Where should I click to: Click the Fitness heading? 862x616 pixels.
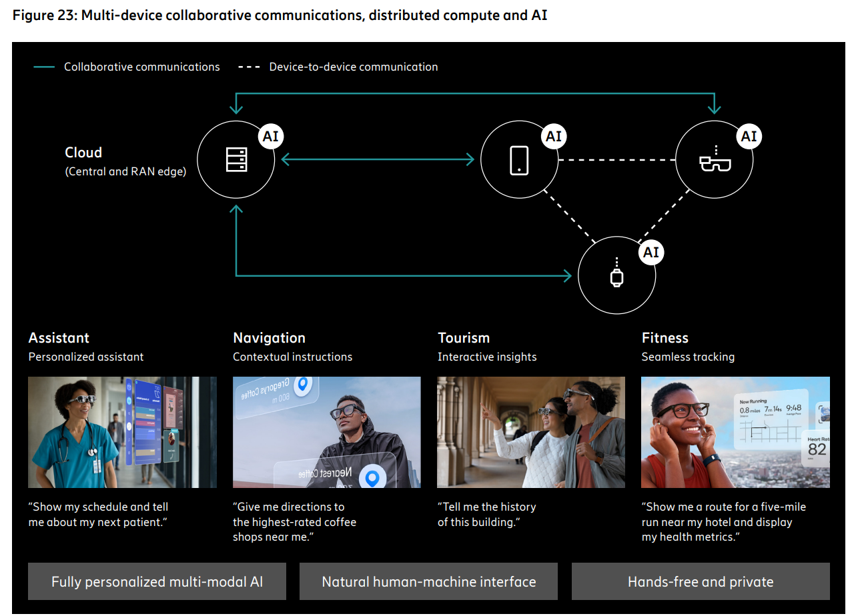click(x=665, y=337)
